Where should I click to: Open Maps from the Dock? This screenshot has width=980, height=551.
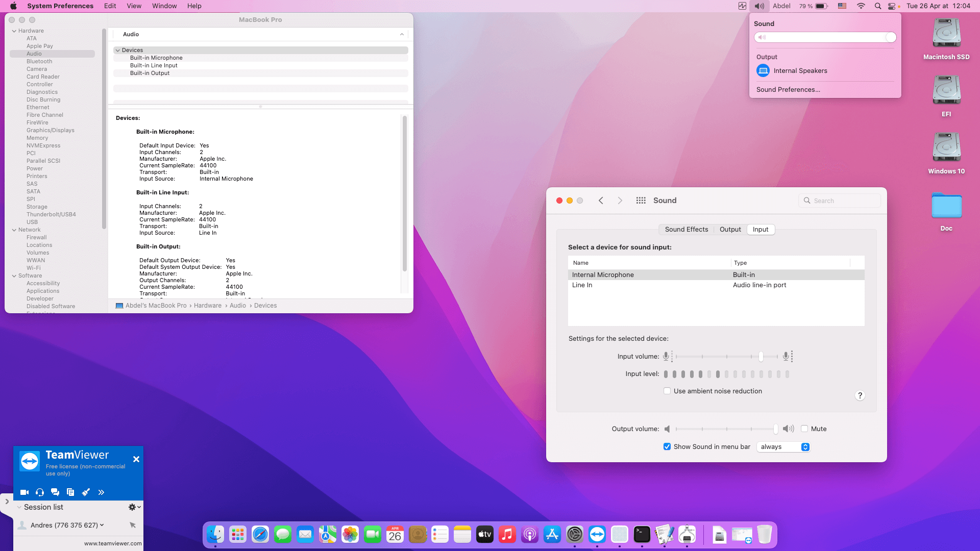click(x=328, y=534)
